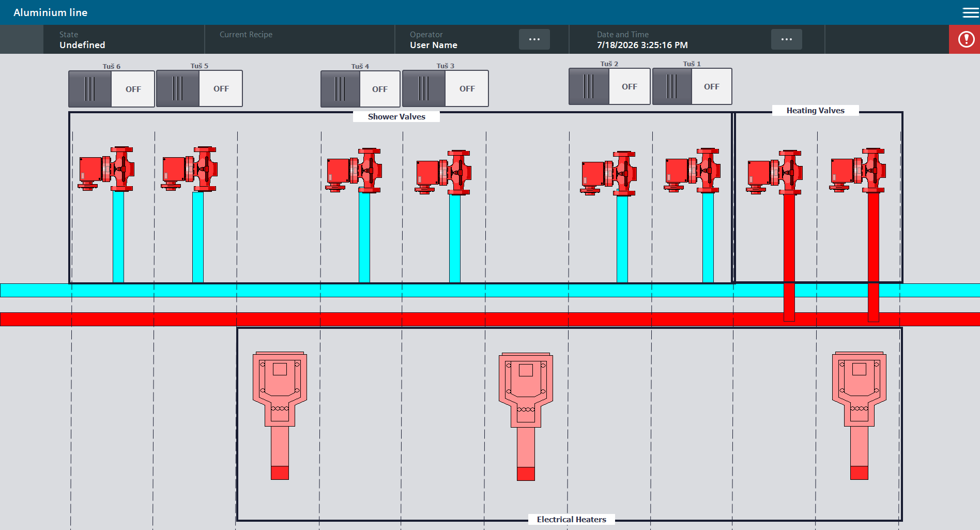
Task: Select the shower valve pump under Tuš 3
Action: pyautogui.click(x=443, y=172)
